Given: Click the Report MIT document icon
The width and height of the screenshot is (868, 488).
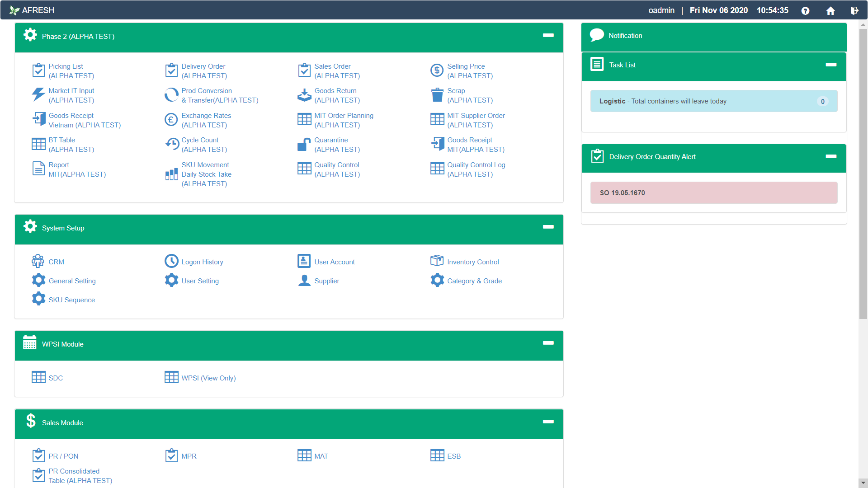Looking at the screenshot, I should point(38,169).
